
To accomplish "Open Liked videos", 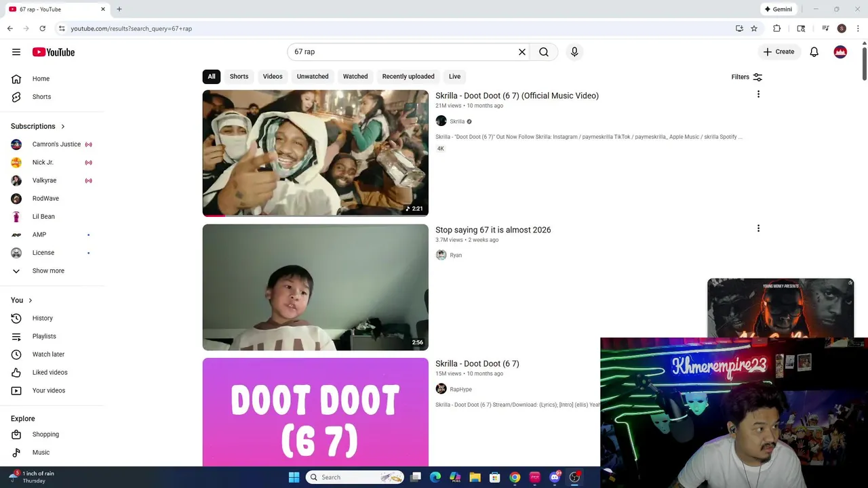I will click(51, 373).
